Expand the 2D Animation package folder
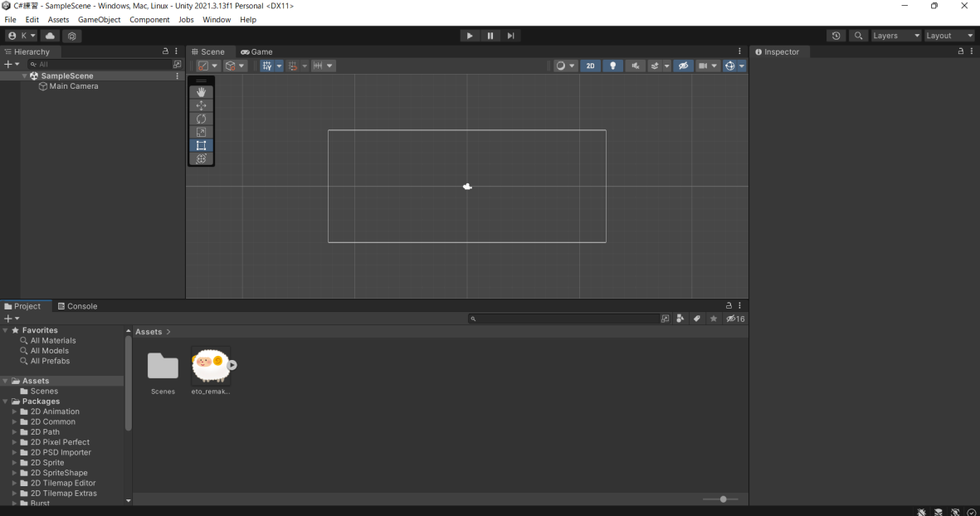This screenshot has height=516, width=980. tap(14, 411)
